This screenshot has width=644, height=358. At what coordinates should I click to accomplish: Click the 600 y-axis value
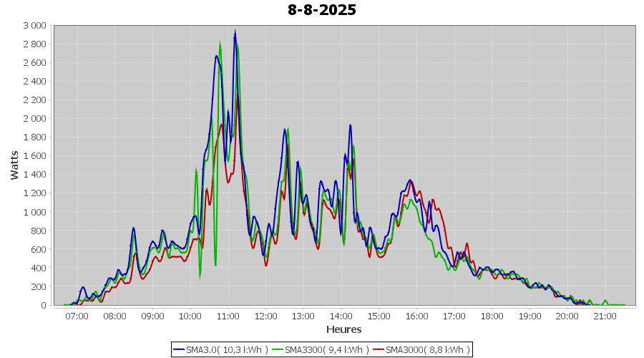click(38, 249)
